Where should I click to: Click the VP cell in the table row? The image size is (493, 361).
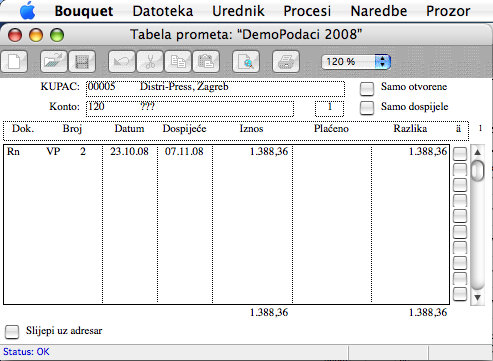[x=53, y=152]
